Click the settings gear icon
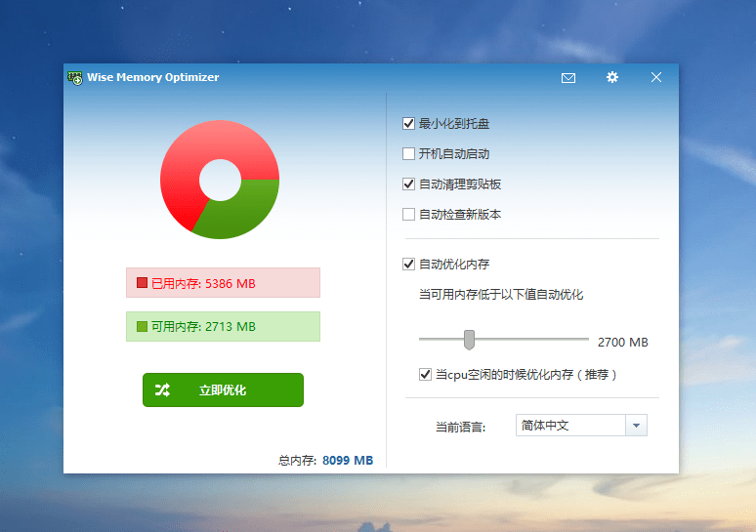 pyautogui.click(x=612, y=78)
